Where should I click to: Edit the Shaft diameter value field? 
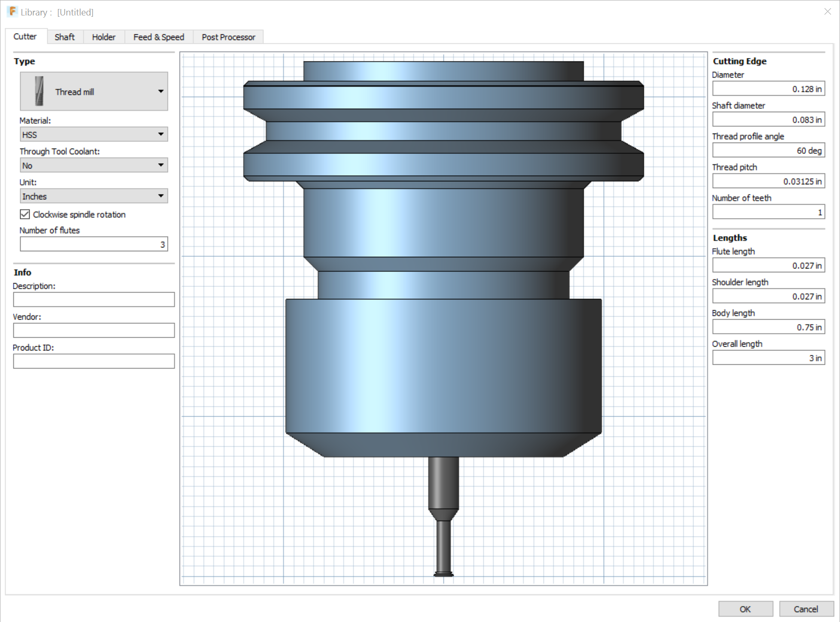pos(769,119)
